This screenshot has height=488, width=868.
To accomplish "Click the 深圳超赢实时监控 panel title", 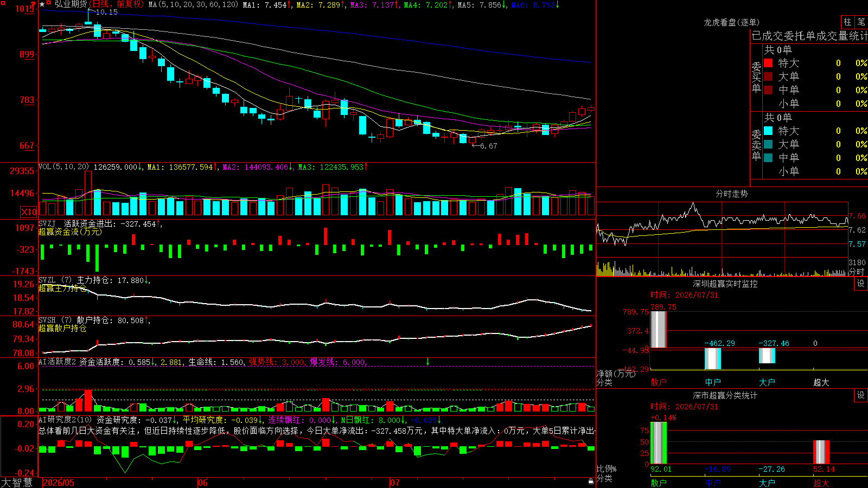I will pos(725,284).
